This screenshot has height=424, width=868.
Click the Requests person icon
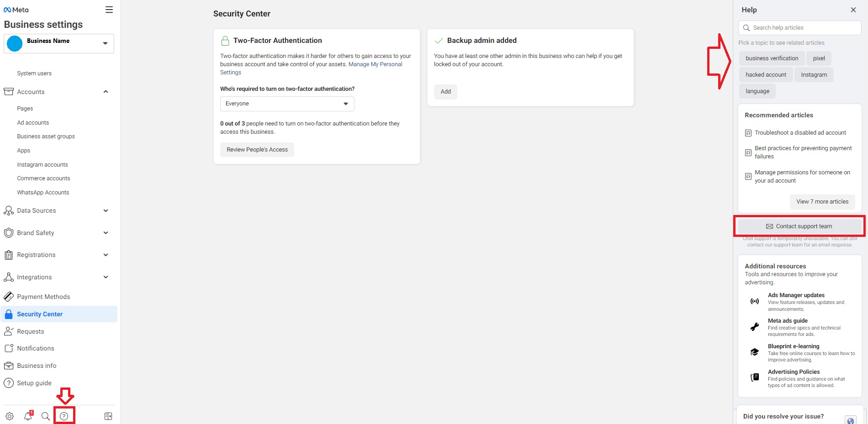(x=9, y=331)
